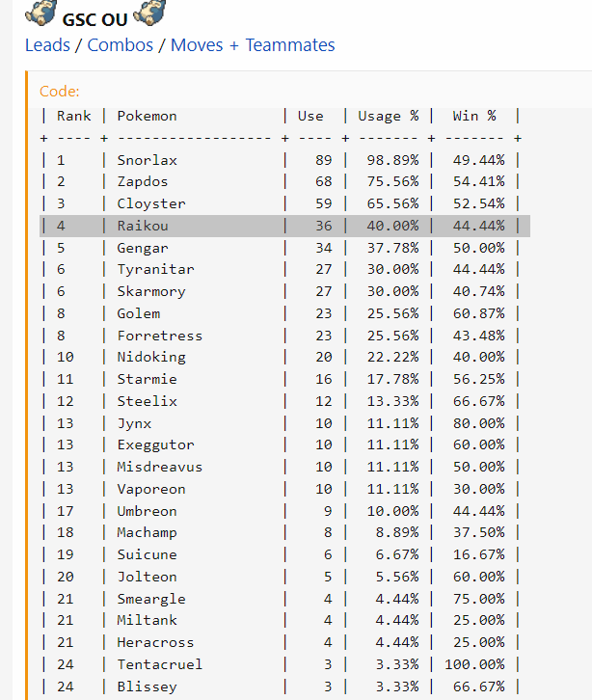592x700 pixels.
Task: Click the Usage % column header
Action: click(x=388, y=116)
